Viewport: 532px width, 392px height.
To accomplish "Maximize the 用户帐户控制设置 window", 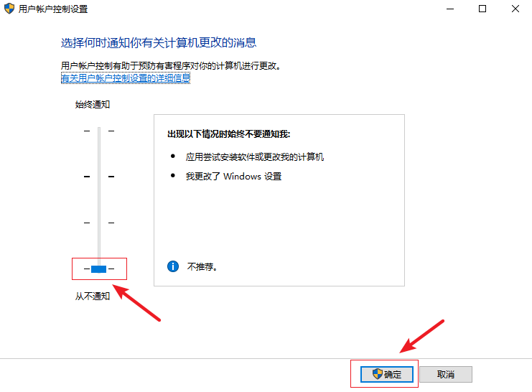I will pyautogui.click(x=482, y=9).
